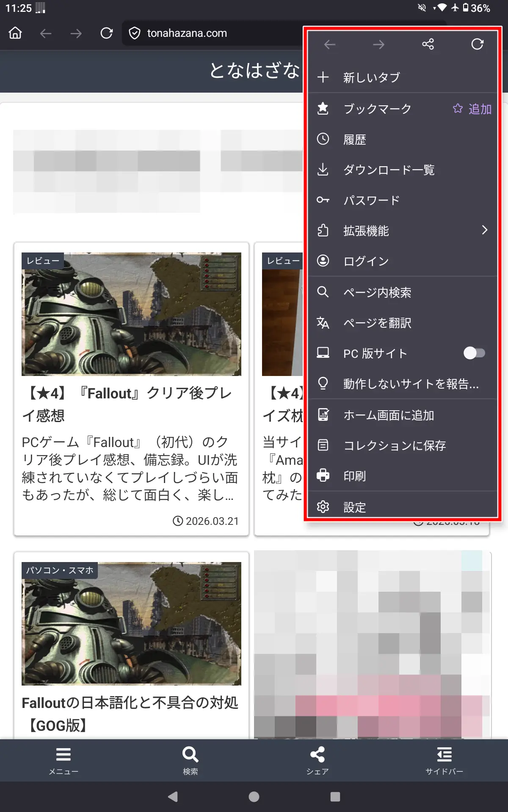The image size is (508, 812).
Task: Expand the 拡張機能 submenu chevron
Action: click(x=484, y=230)
